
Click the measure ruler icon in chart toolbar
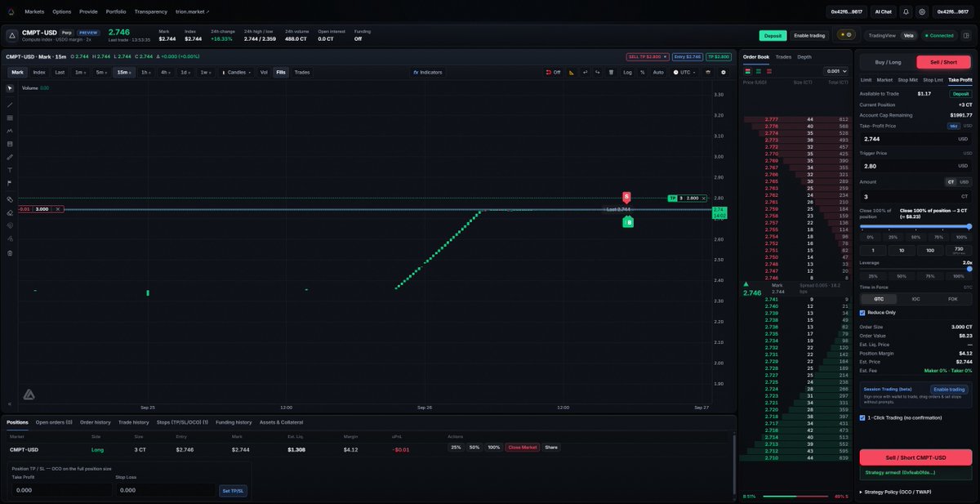[572, 72]
